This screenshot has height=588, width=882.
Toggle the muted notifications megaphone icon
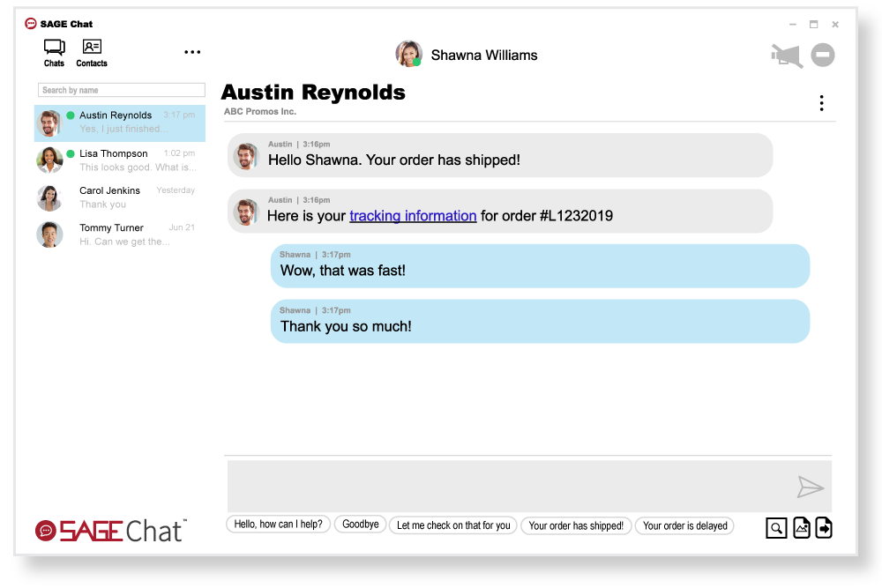tap(787, 56)
